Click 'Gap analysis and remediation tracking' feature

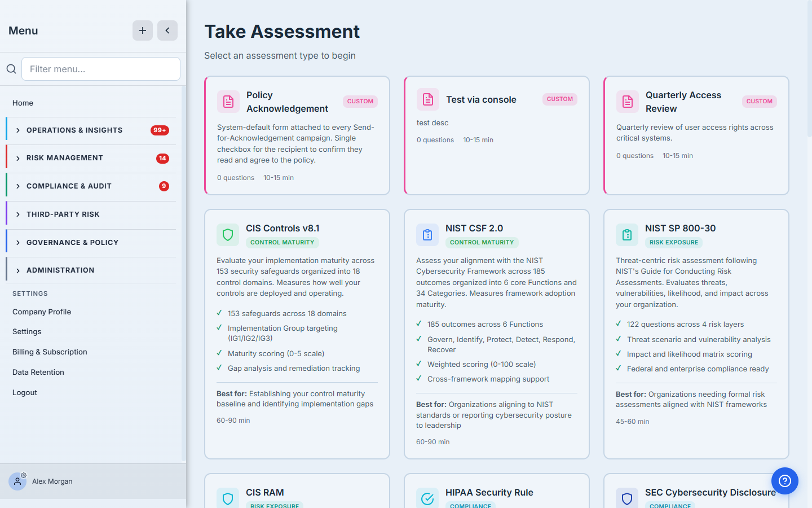[x=294, y=368]
